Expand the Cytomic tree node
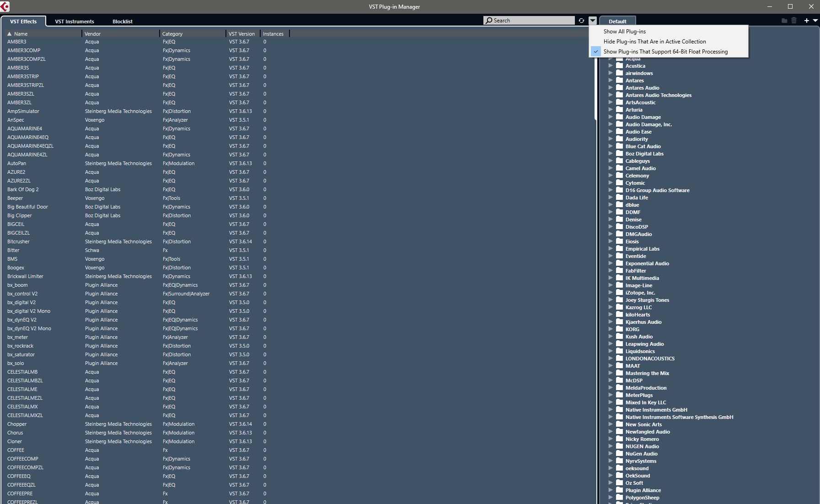The image size is (820, 504). point(611,183)
